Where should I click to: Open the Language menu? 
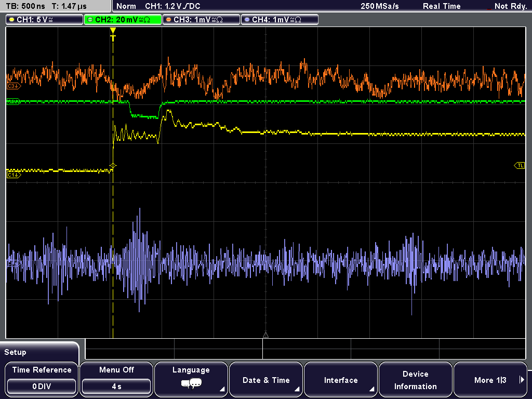click(191, 379)
